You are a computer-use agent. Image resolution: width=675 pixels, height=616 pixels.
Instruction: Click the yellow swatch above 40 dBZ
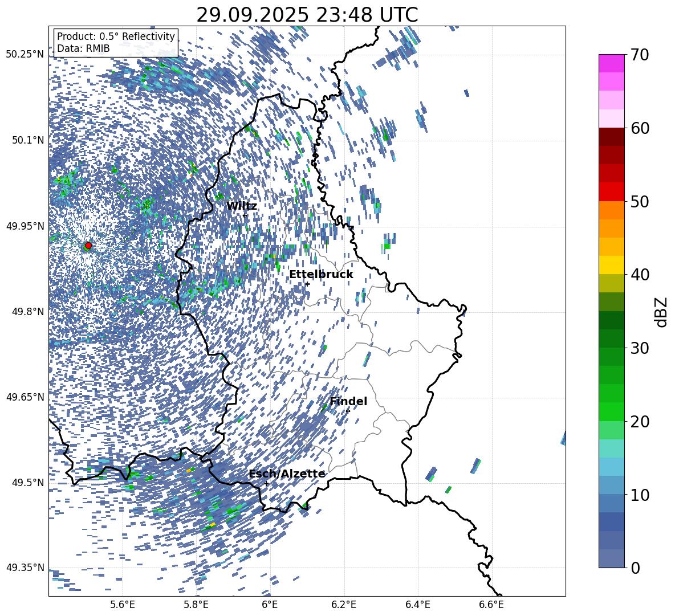click(611, 265)
